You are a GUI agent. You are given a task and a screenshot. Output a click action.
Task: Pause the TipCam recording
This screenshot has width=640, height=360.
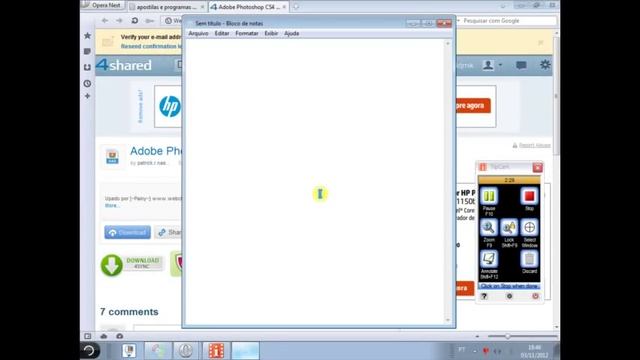pyautogui.click(x=489, y=196)
